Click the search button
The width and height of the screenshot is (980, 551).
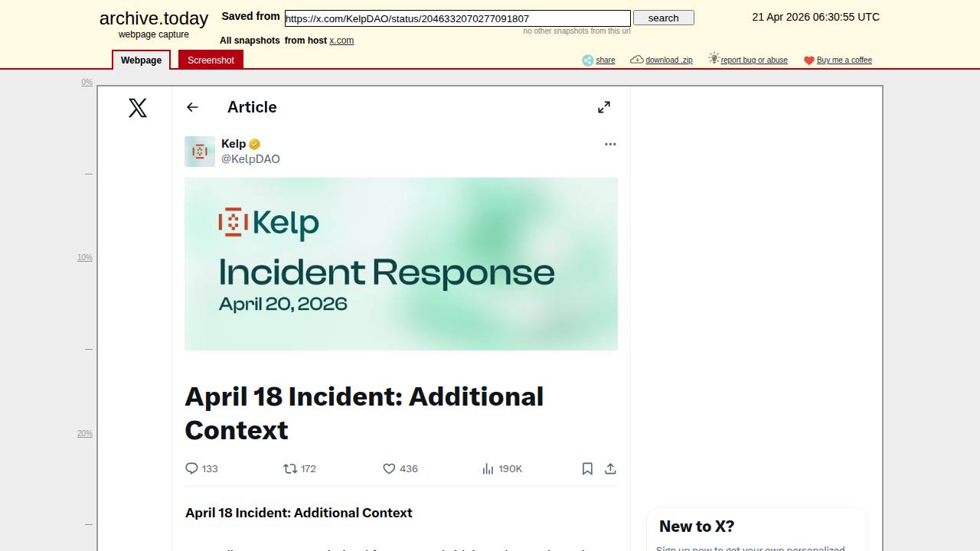[x=664, y=18]
